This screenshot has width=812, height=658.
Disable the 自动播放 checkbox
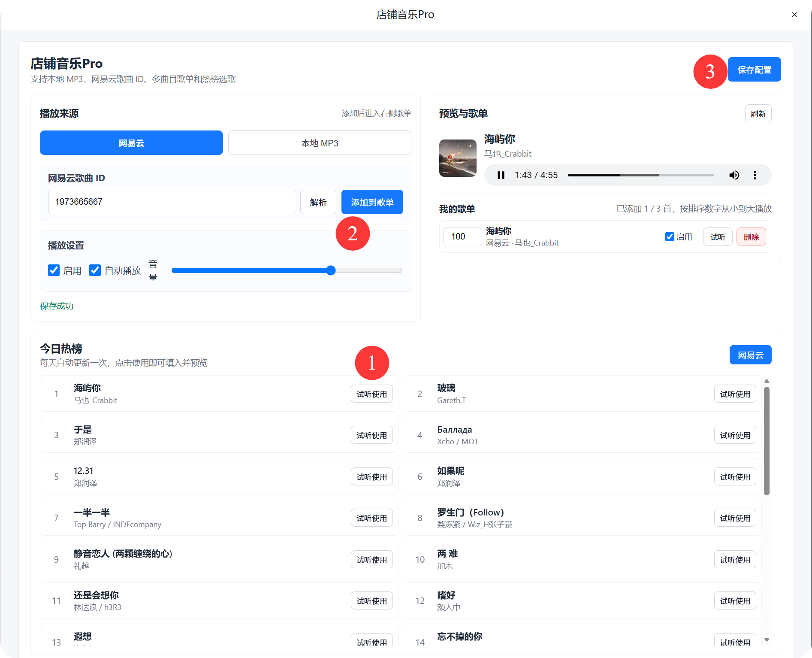pos(95,270)
